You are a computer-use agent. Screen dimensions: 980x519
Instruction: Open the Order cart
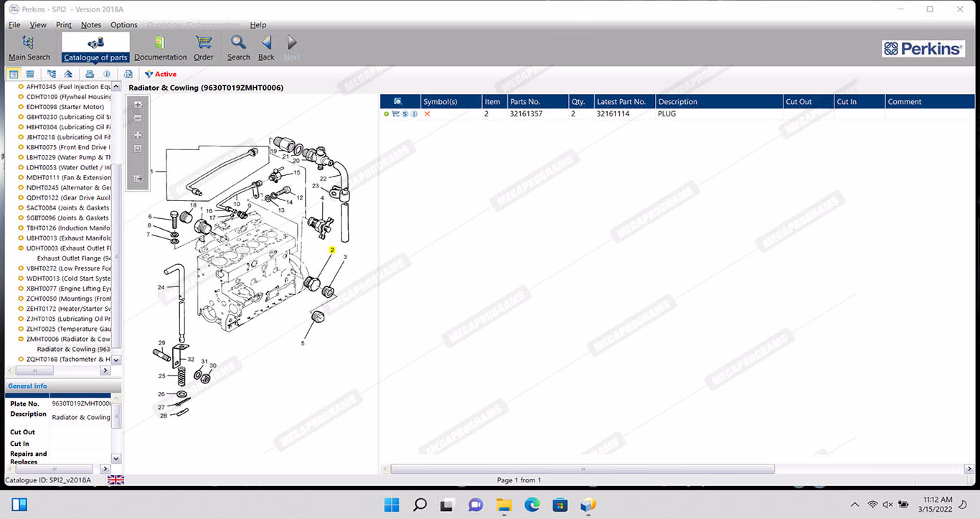pos(204,47)
